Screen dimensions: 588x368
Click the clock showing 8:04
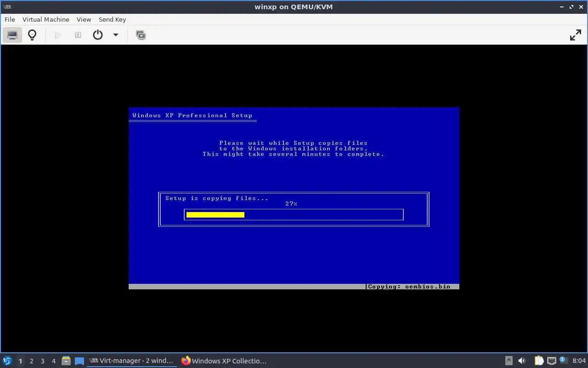[x=579, y=361]
